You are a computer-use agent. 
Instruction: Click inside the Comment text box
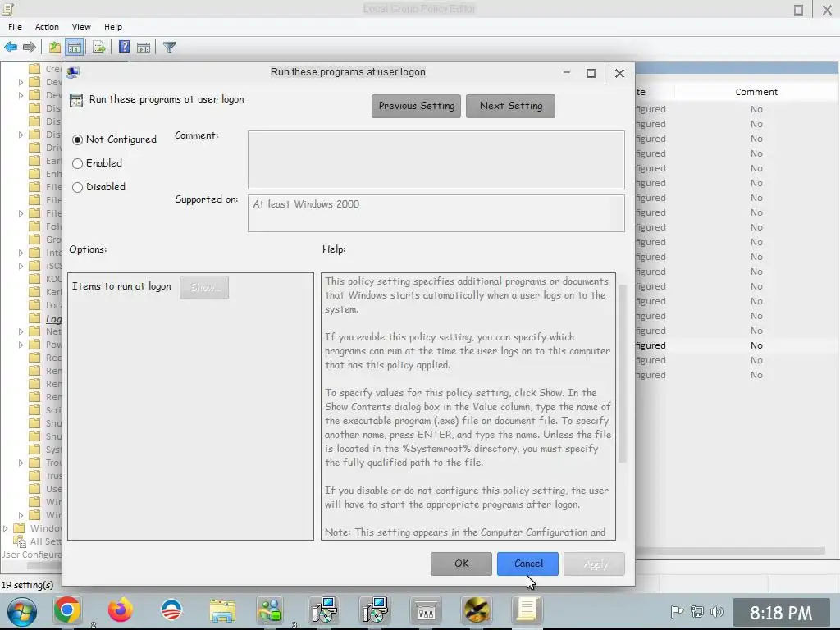click(x=436, y=160)
